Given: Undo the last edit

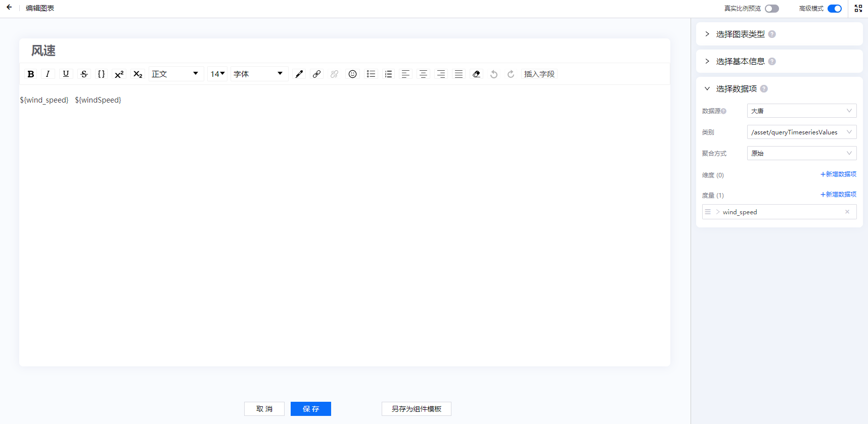Looking at the screenshot, I should click(494, 74).
